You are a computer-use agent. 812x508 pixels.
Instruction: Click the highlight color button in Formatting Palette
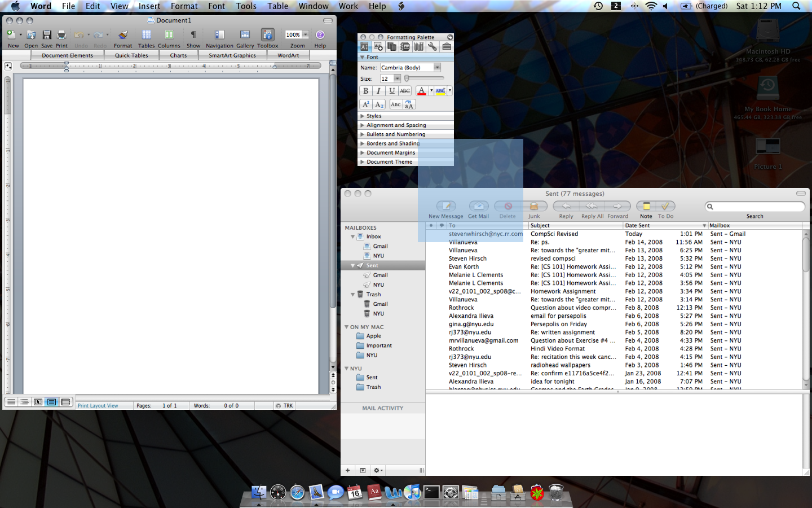coord(440,91)
